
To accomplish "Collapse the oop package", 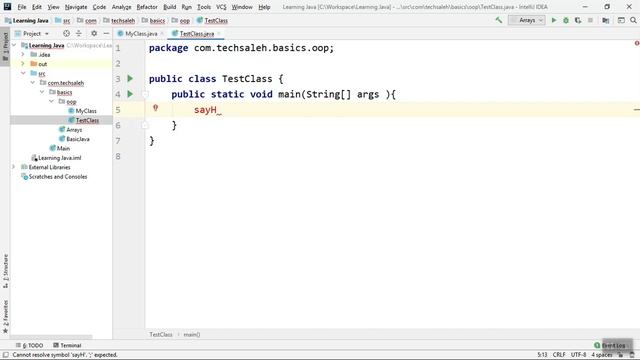I will (x=51, y=102).
